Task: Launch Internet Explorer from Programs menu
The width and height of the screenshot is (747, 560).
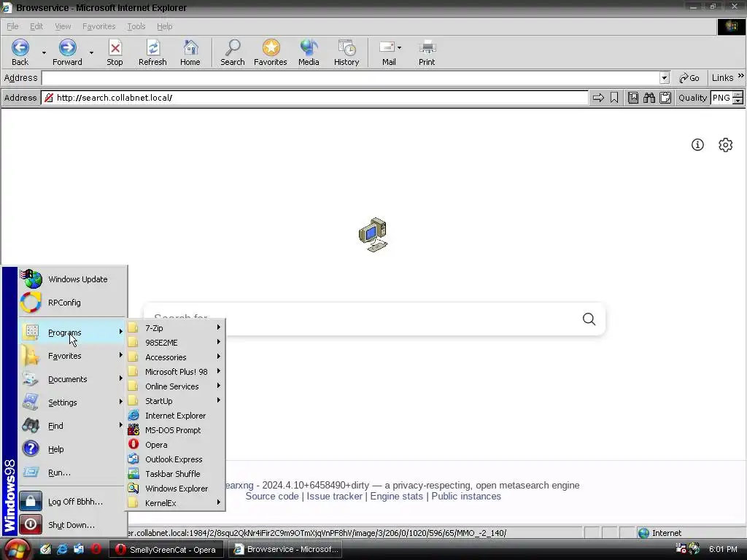Action: [175, 416]
